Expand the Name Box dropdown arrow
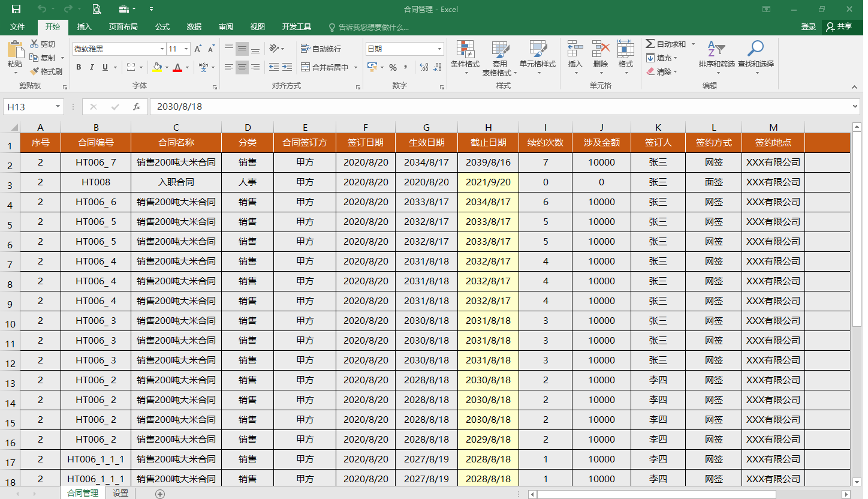The height and width of the screenshot is (499, 868). tap(58, 107)
